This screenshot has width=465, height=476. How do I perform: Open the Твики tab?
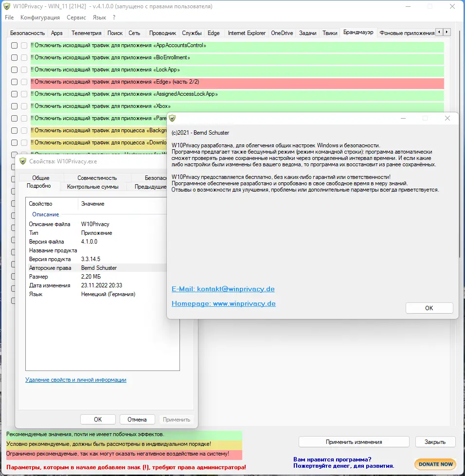[330, 33]
